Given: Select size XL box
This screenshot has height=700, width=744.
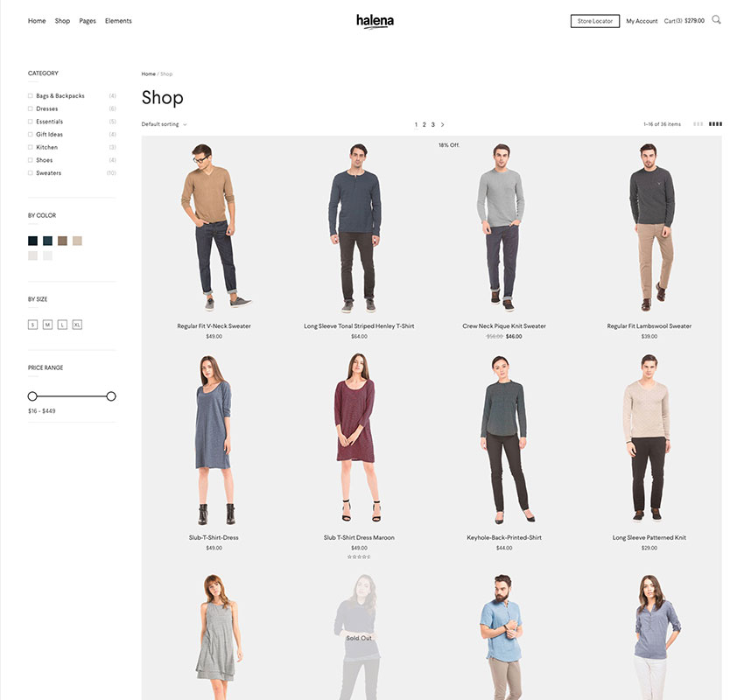Looking at the screenshot, I should click(77, 325).
